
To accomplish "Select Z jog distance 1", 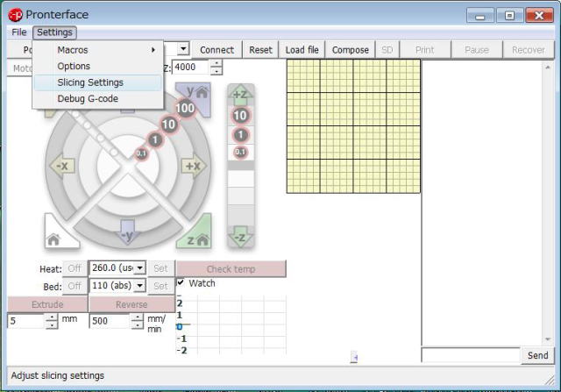I will [240, 135].
